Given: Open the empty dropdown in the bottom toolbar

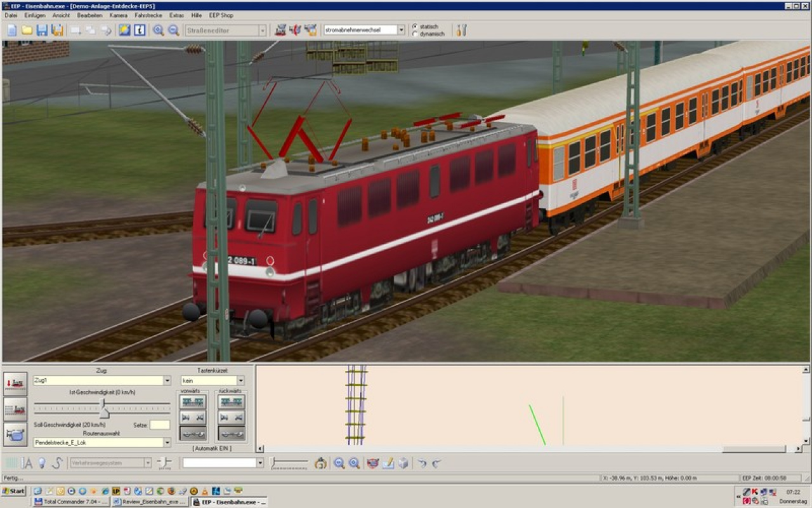Looking at the screenshot, I should click(259, 463).
